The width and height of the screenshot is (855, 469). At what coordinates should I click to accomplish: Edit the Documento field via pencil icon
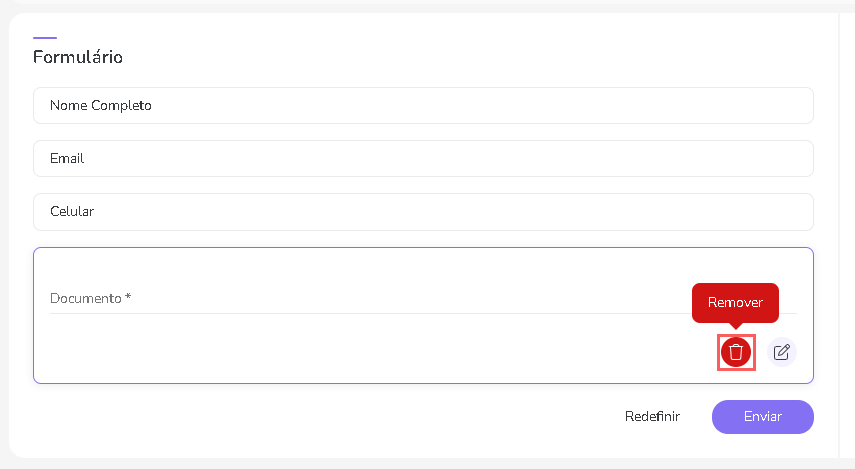pyautogui.click(x=782, y=352)
